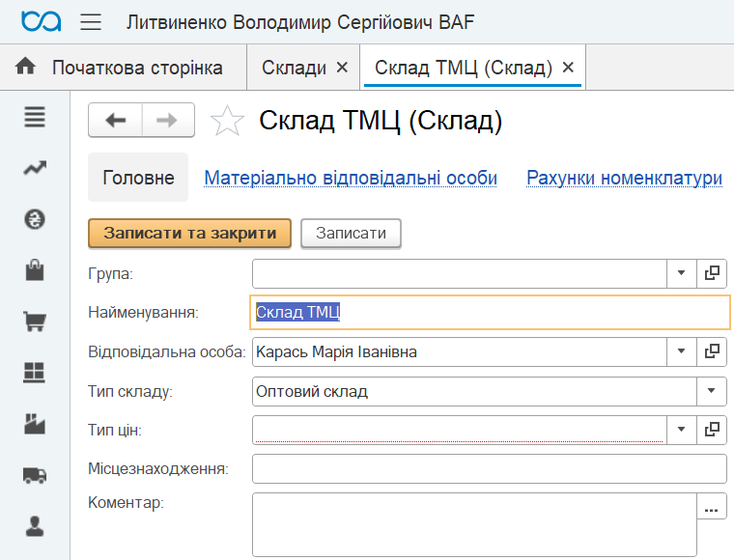Open the shopping bag sales section
This screenshot has height=560, width=734.
click(x=35, y=270)
